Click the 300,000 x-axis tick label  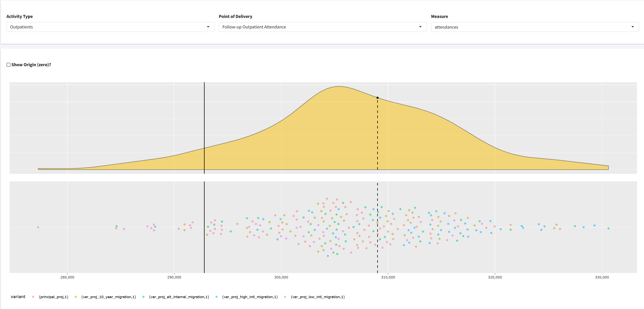pyautogui.click(x=281, y=277)
